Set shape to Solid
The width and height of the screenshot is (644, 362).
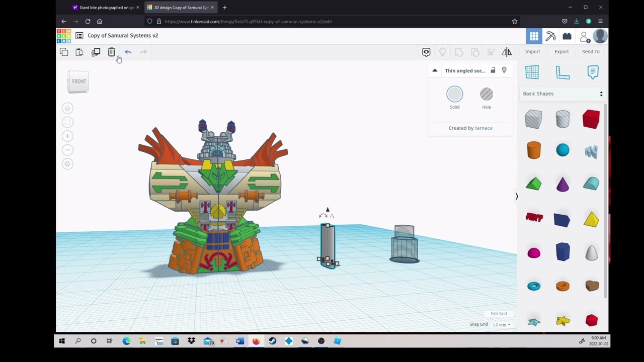pos(455,98)
